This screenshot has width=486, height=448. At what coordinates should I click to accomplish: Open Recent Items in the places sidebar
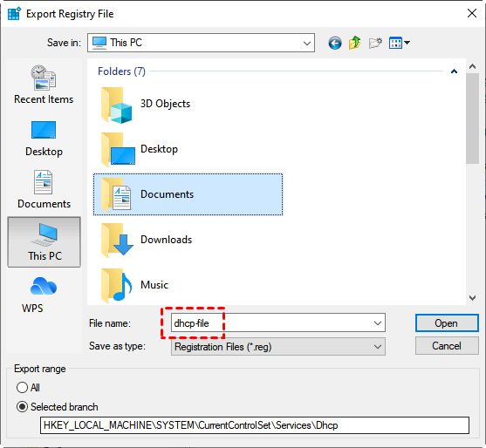point(44,85)
